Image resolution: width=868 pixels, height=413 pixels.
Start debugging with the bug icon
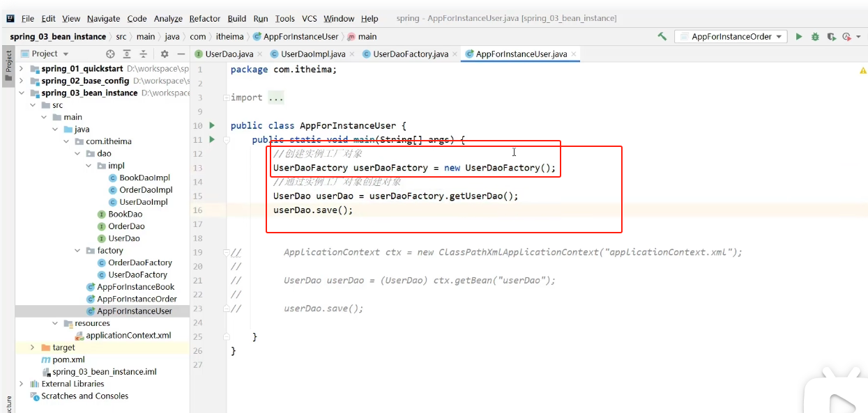[x=815, y=36]
